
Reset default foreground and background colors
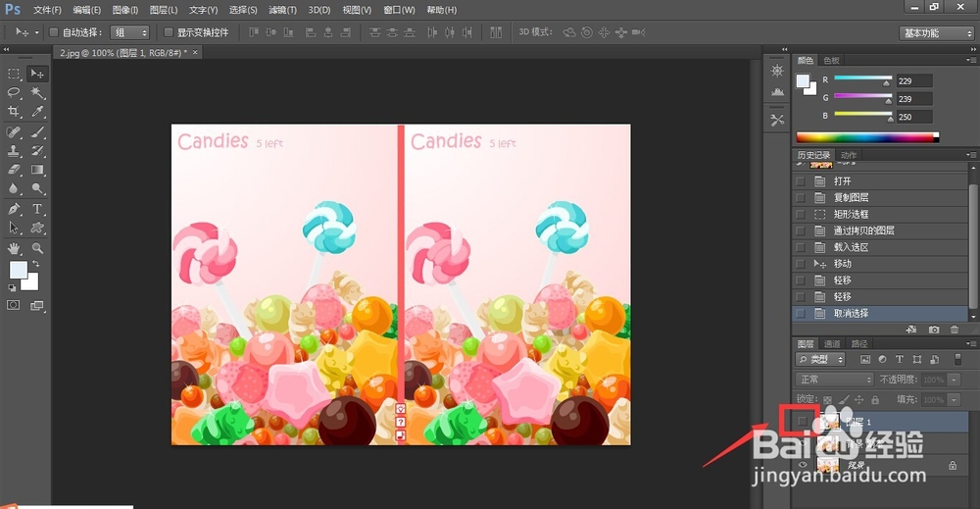click(x=12, y=287)
